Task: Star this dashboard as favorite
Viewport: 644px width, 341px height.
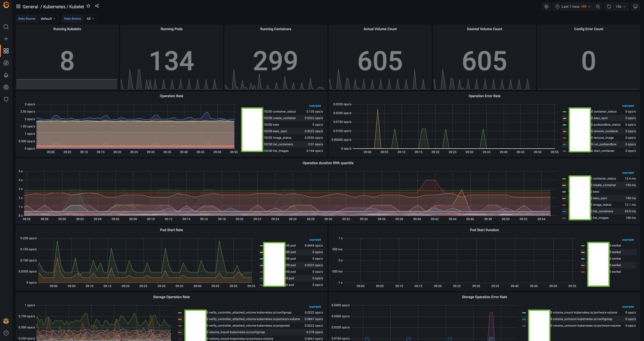Action: pyautogui.click(x=88, y=6)
